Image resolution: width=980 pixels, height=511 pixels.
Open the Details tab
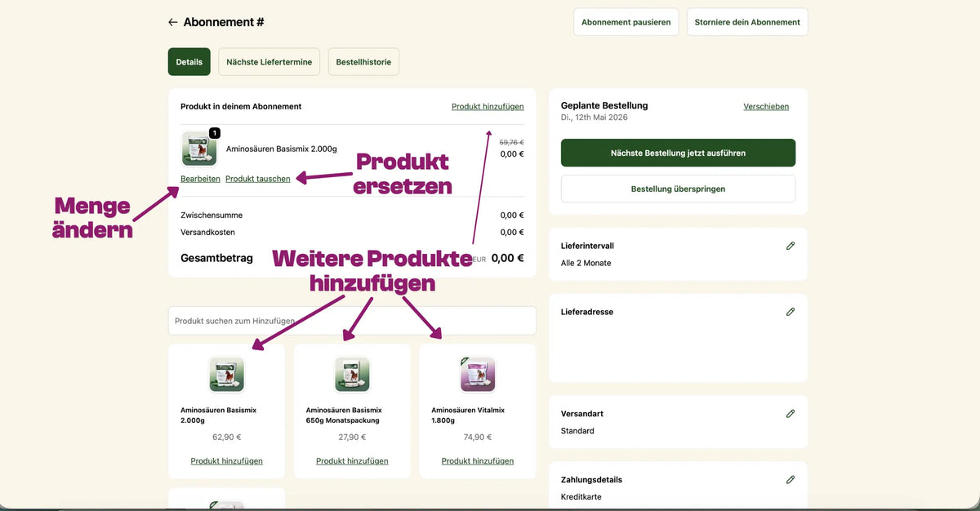click(x=189, y=62)
